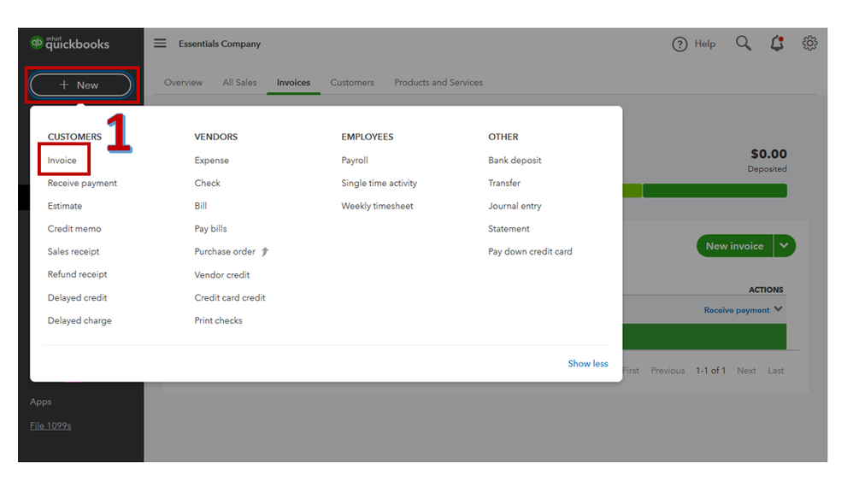Image resolution: width=853 pixels, height=504 pixels.
Task: Jump to the Last page
Action: 776,371
